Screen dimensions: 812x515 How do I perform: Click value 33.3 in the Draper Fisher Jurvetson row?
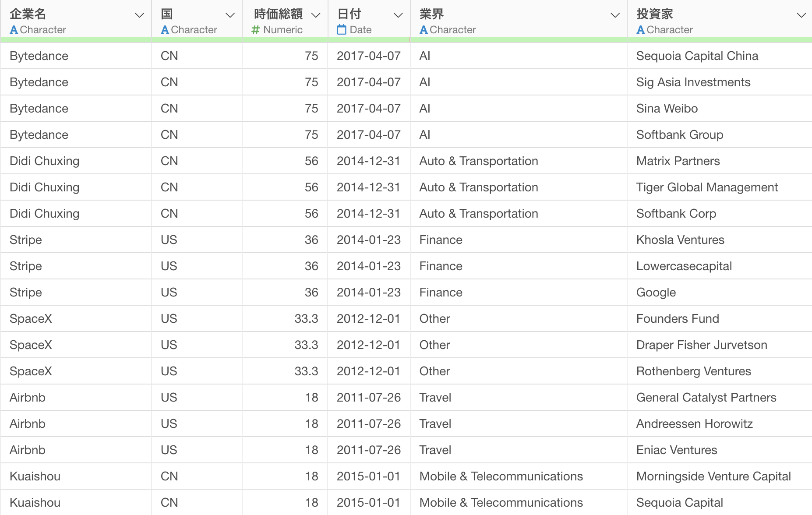click(307, 345)
